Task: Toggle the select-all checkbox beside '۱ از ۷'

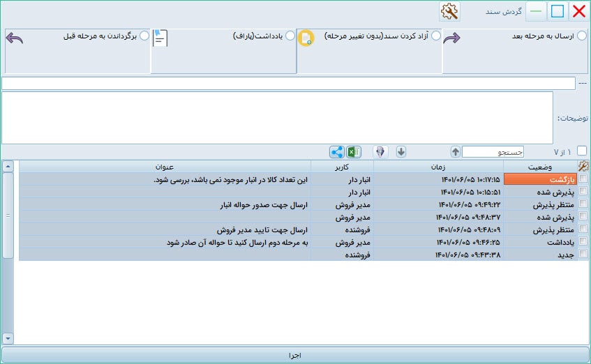Action: (582, 151)
